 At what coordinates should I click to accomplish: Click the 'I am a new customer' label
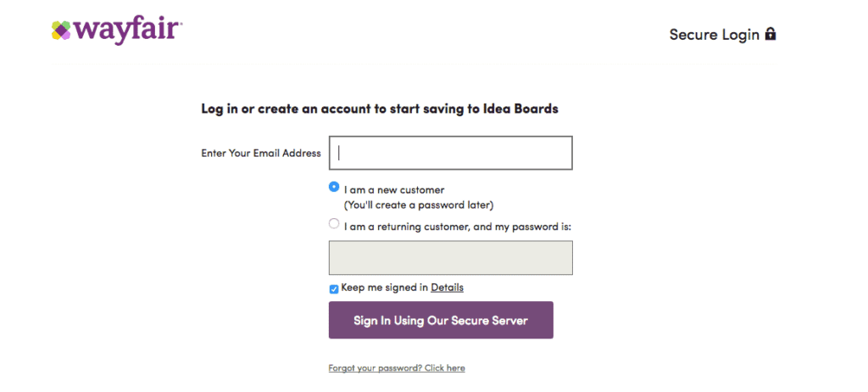point(394,190)
